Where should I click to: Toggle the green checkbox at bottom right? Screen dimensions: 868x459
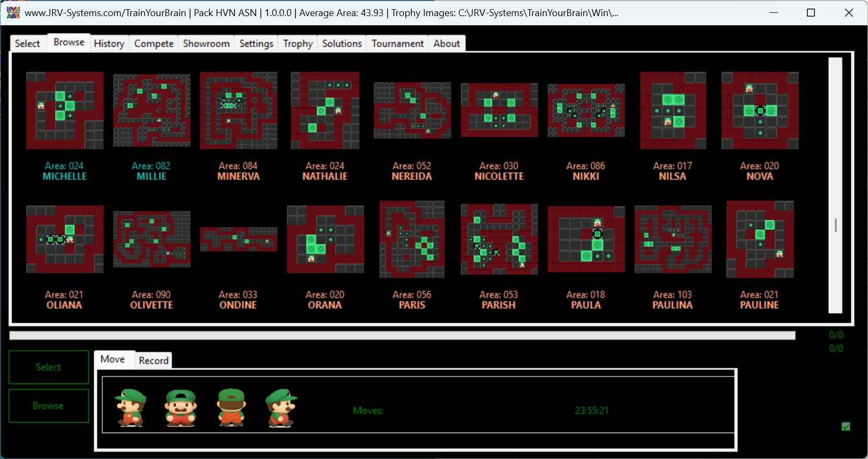(x=846, y=426)
